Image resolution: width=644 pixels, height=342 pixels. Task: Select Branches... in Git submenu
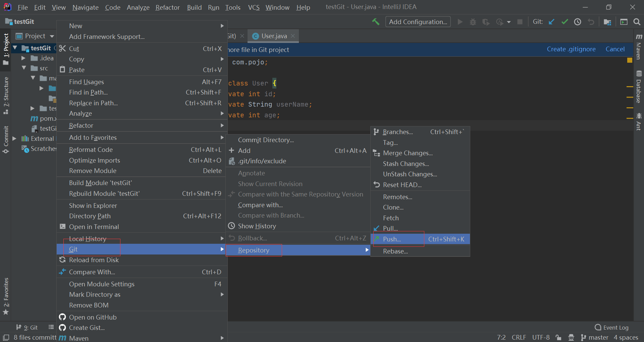[420, 132]
